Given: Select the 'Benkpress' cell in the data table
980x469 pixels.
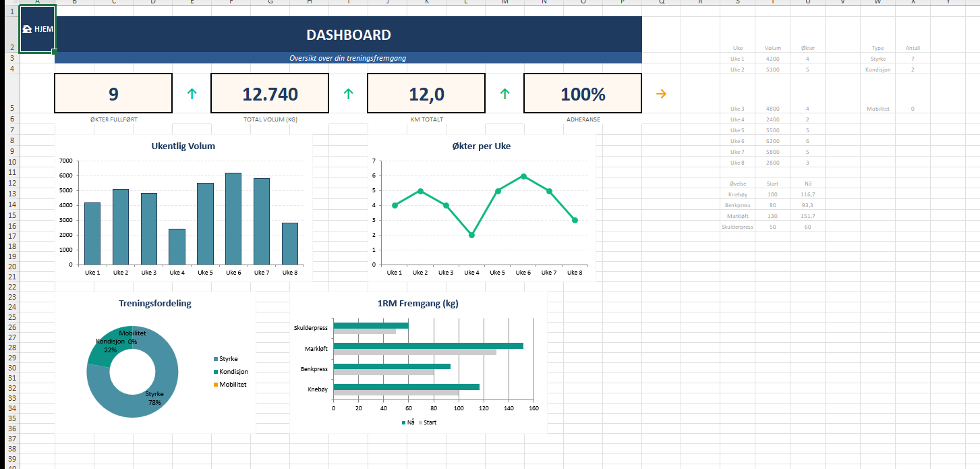Looking at the screenshot, I should [x=738, y=205].
